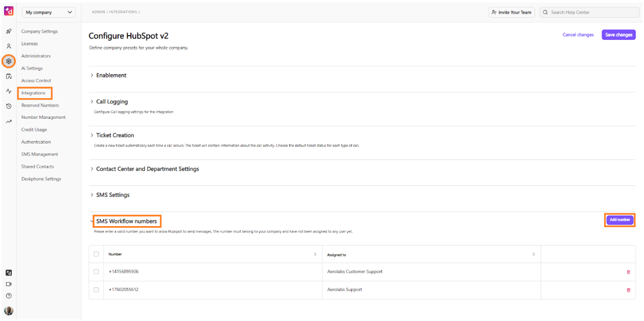The width and height of the screenshot is (644, 321).
Task: Delete the +17602055612 number row
Action: click(x=628, y=290)
